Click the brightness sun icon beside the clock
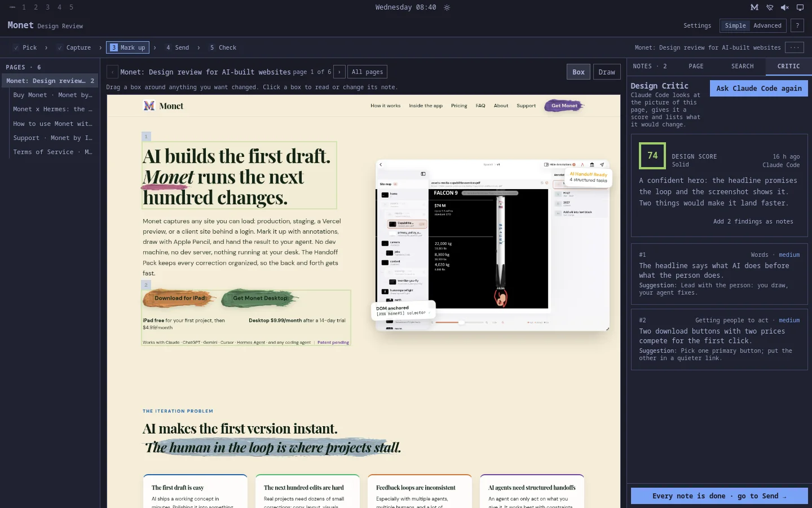 447,7
